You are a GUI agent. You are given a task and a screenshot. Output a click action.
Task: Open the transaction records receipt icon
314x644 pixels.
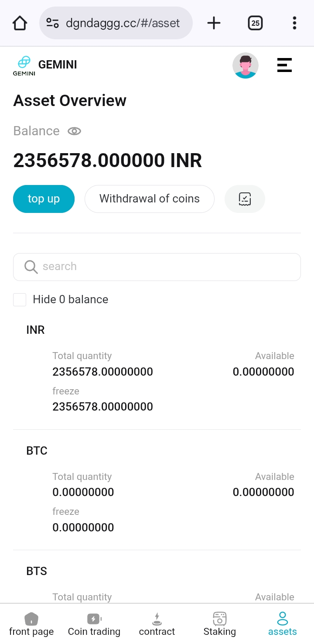245,199
